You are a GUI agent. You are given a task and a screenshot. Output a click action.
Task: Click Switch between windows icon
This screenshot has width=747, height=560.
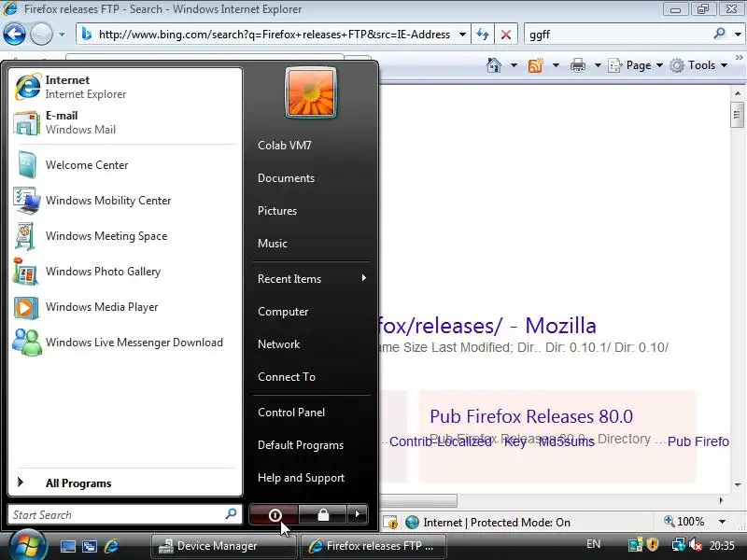point(89,546)
